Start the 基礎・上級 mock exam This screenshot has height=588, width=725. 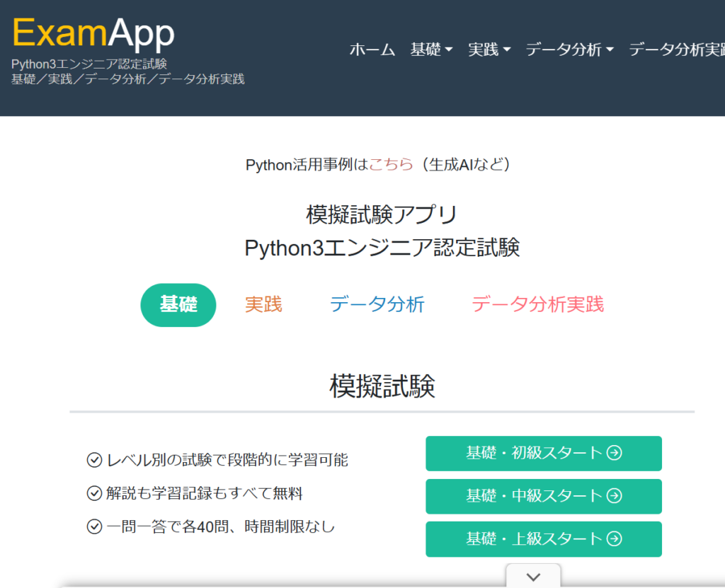[x=543, y=539]
